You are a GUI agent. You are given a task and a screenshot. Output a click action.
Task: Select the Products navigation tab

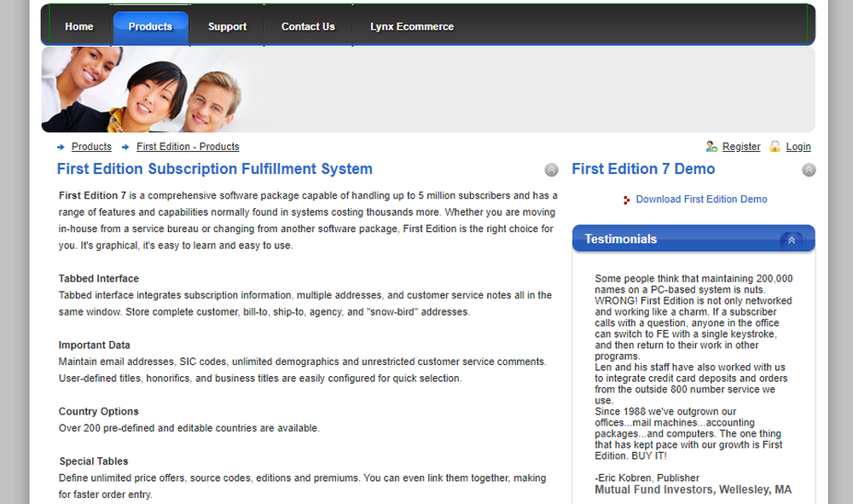pyautogui.click(x=151, y=27)
